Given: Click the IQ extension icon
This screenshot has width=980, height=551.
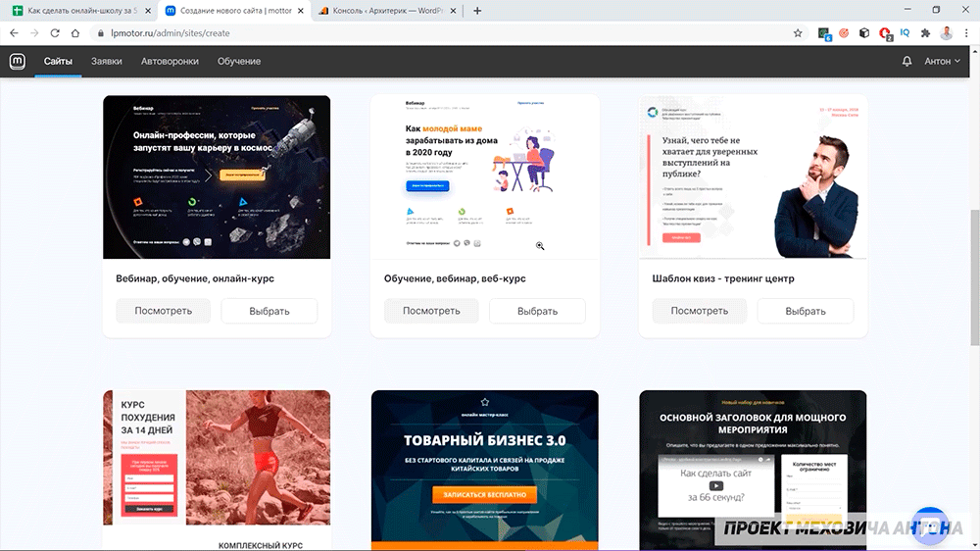Looking at the screenshot, I should point(905,33).
